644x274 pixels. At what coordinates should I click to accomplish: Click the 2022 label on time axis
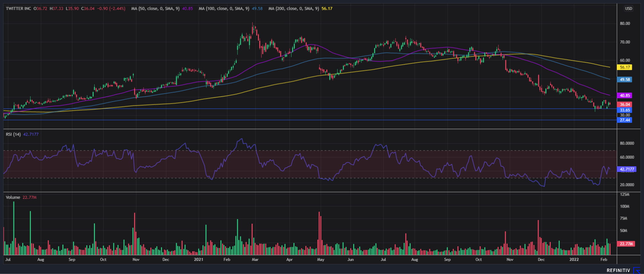574,260
